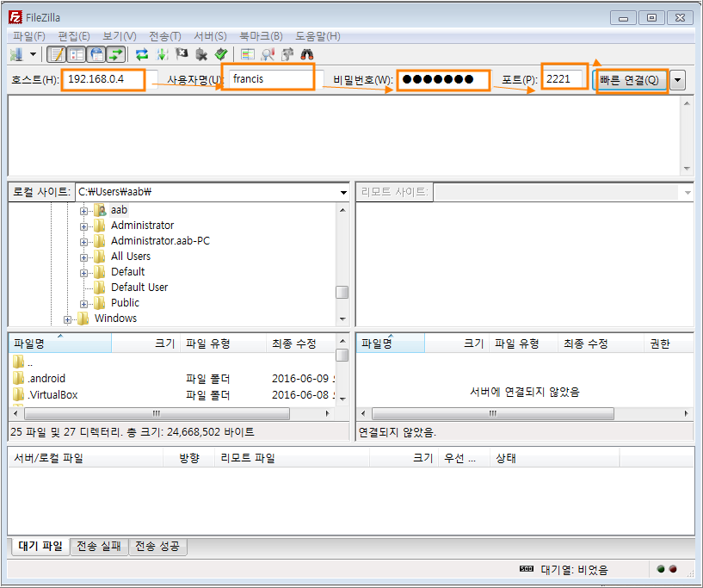Open remote file search with binoculars
The image size is (703, 588).
pos(307,55)
